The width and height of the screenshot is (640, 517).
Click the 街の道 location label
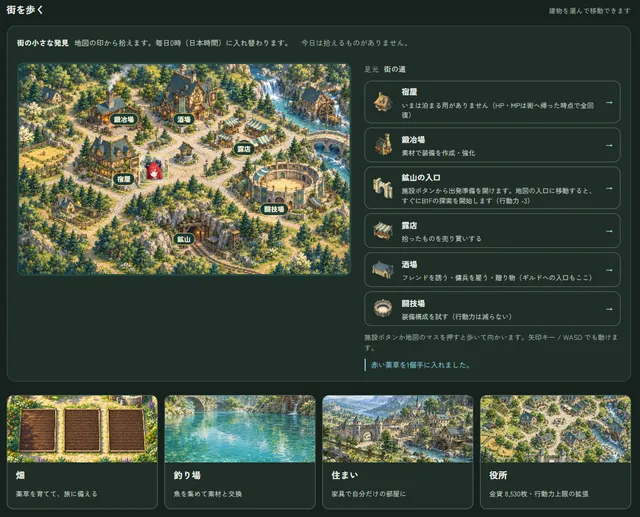(x=395, y=69)
